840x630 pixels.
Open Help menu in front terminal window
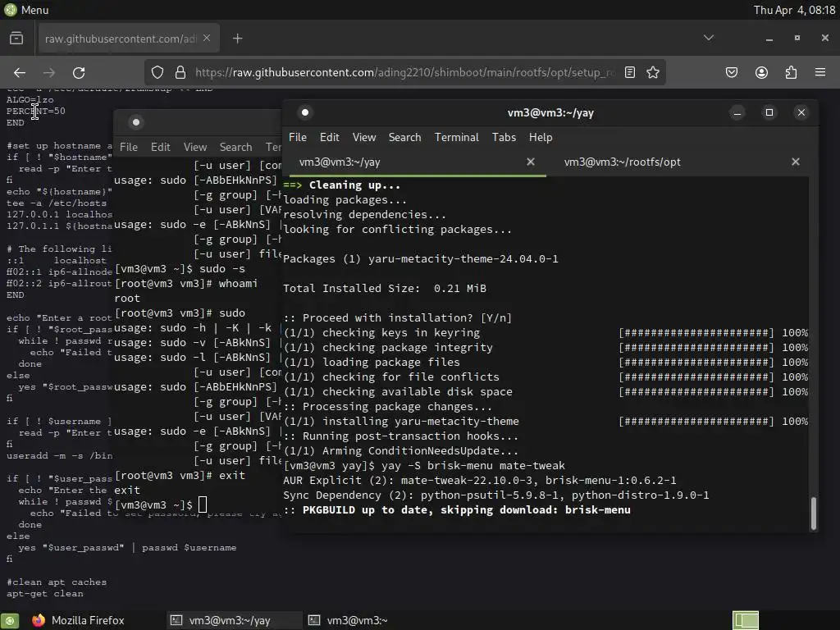pyautogui.click(x=541, y=137)
